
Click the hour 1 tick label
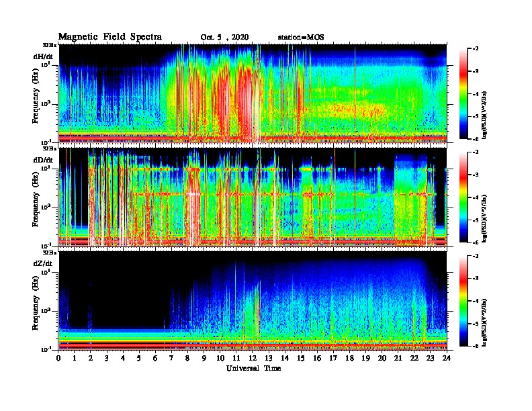point(75,358)
